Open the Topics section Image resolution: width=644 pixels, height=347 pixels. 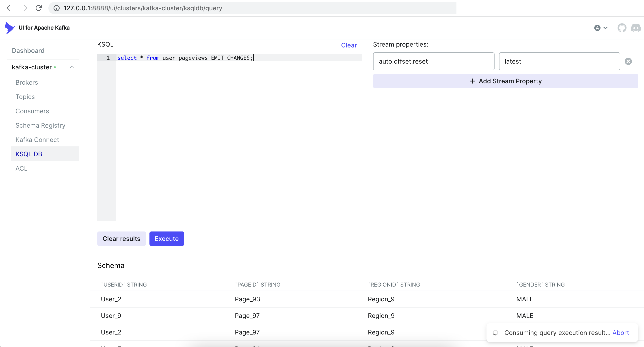25,97
